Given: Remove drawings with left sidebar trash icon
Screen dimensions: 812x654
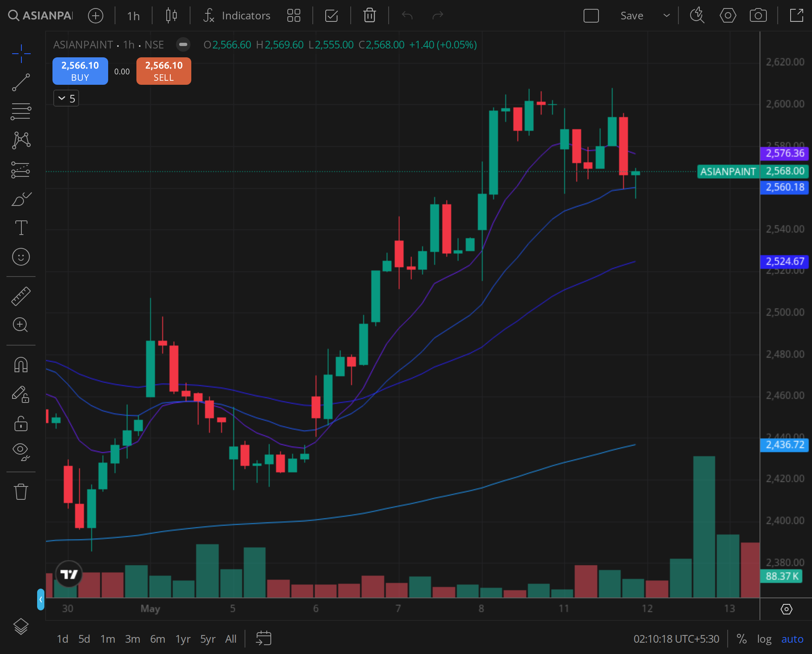Looking at the screenshot, I should coord(21,491).
